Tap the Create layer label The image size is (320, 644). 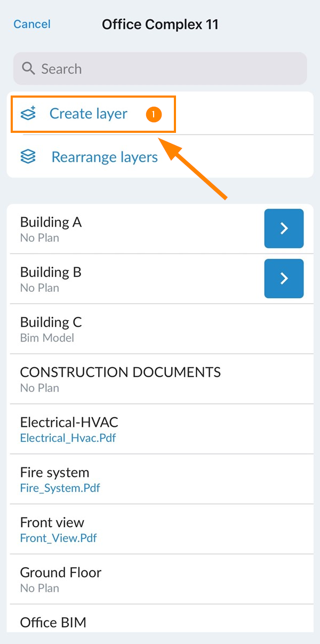click(89, 114)
